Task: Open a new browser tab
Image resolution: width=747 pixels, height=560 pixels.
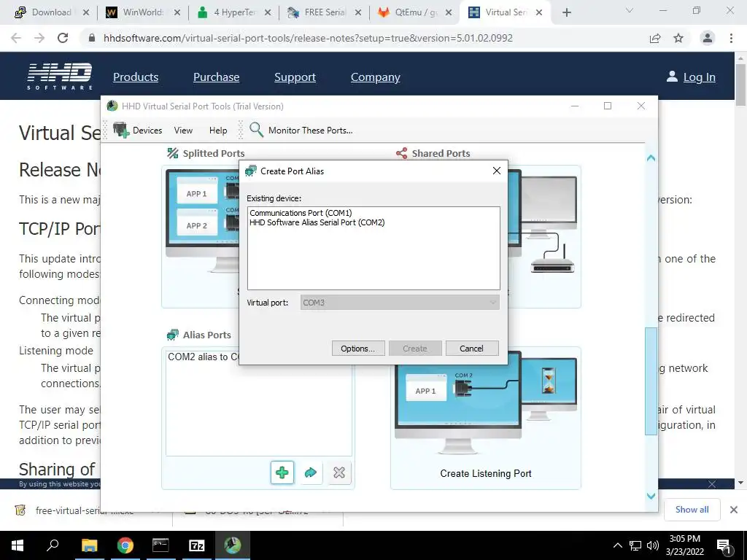Action: [566, 12]
